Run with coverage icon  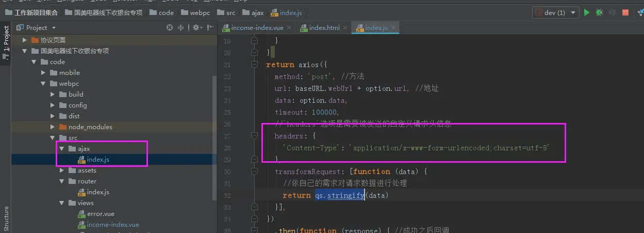click(x=613, y=12)
